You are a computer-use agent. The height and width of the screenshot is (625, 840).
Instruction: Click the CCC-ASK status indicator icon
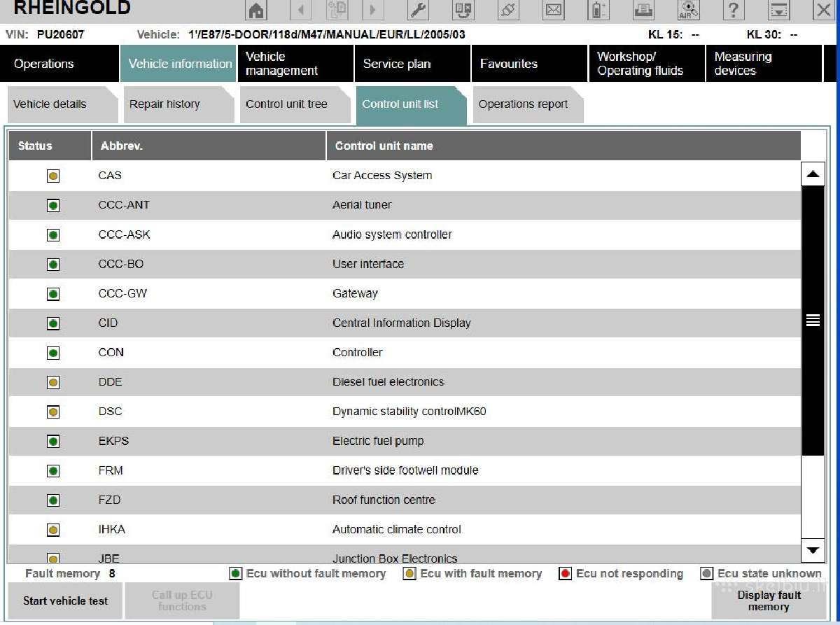[53, 235]
